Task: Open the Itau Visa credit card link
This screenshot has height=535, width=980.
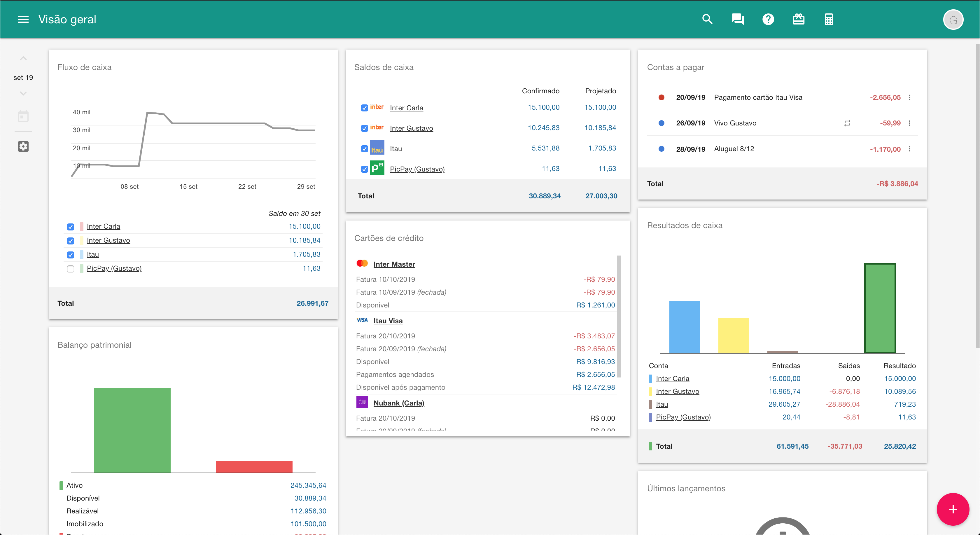Action: 388,321
